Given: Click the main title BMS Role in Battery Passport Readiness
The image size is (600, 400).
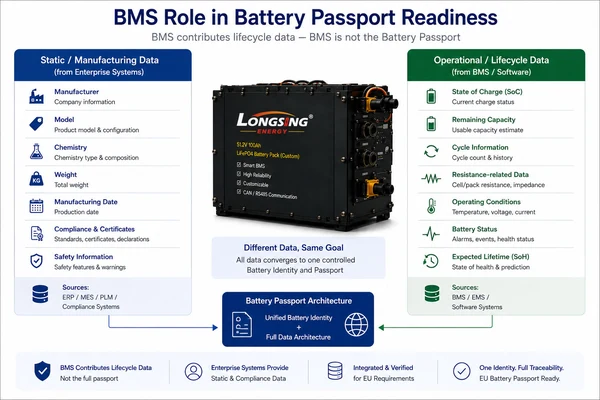Looking at the screenshot, I should click(x=305, y=18).
